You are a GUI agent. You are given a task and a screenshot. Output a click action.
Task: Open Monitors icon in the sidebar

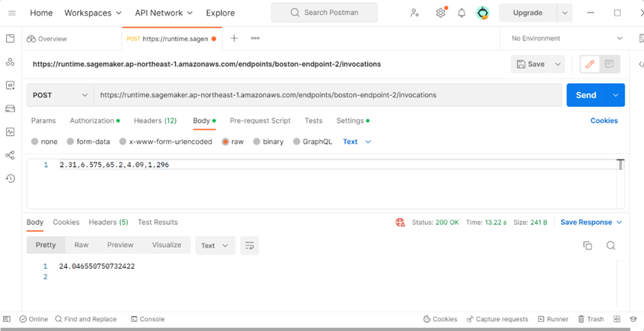[10, 132]
